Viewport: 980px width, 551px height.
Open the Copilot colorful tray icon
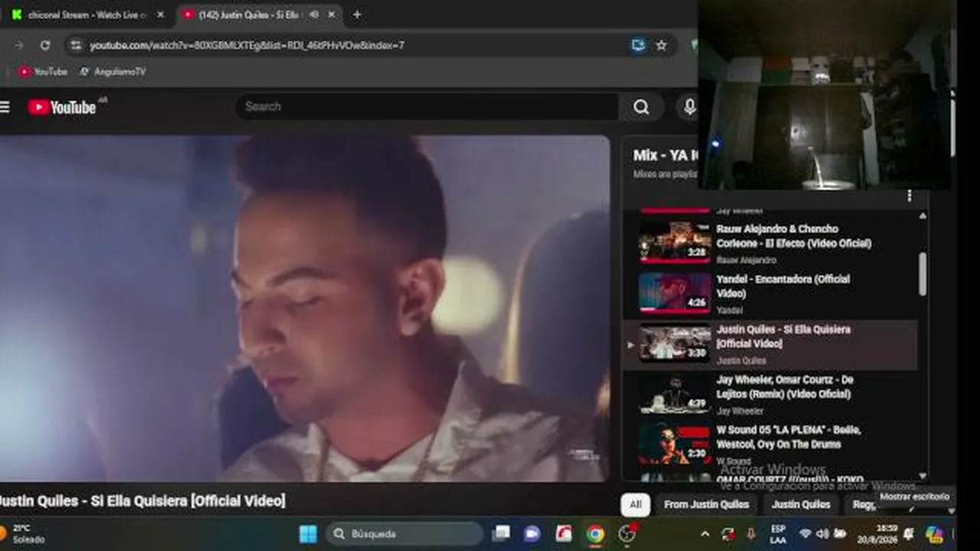tap(934, 533)
